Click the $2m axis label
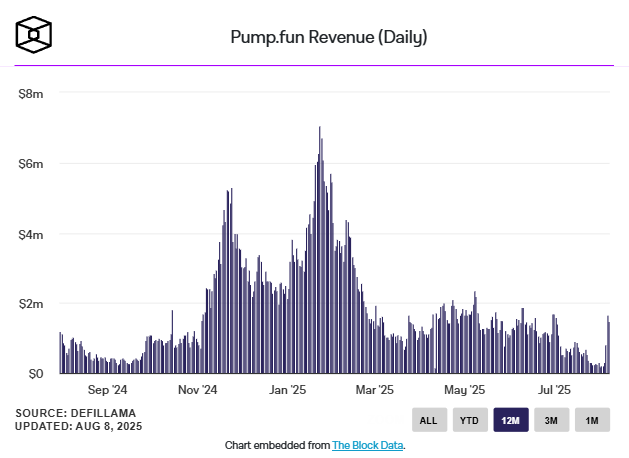Viewport: 629px width, 458px height. coord(31,304)
